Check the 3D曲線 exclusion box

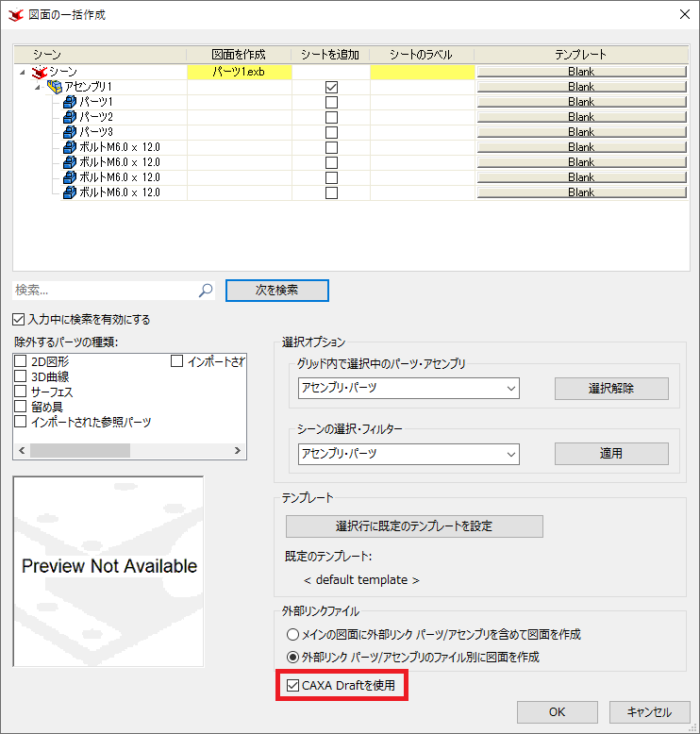[x=20, y=375]
